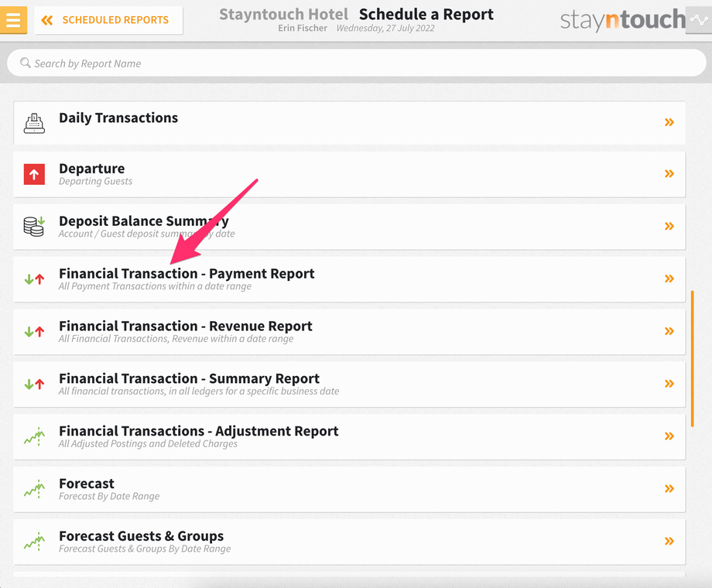This screenshot has width=712, height=588.
Task: Click the Payment Report arrows icon
Action: click(34, 279)
